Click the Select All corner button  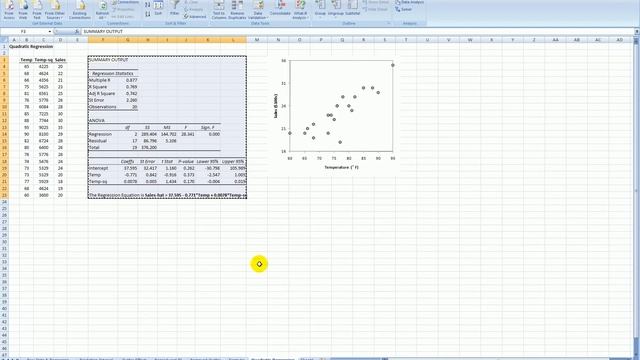coord(4,40)
